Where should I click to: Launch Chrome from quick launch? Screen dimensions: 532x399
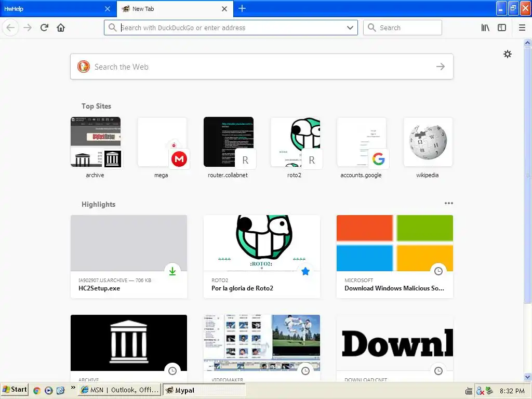(x=37, y=391)
